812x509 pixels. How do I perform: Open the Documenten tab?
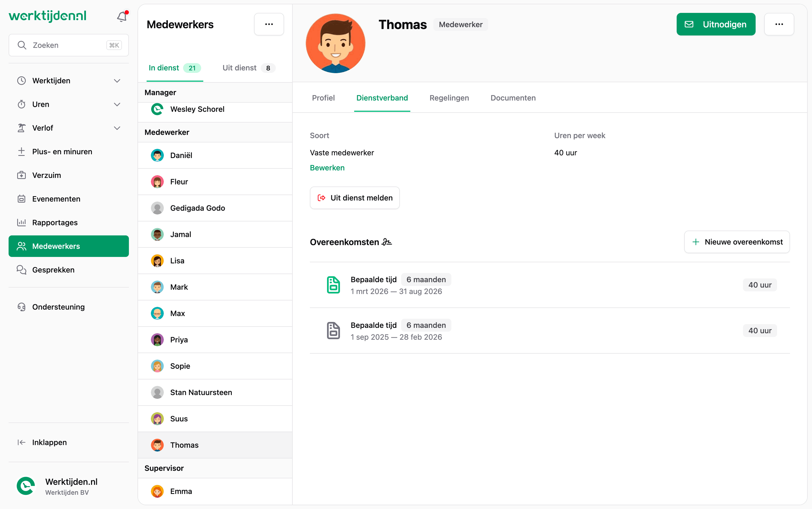[x=513, y=98]
